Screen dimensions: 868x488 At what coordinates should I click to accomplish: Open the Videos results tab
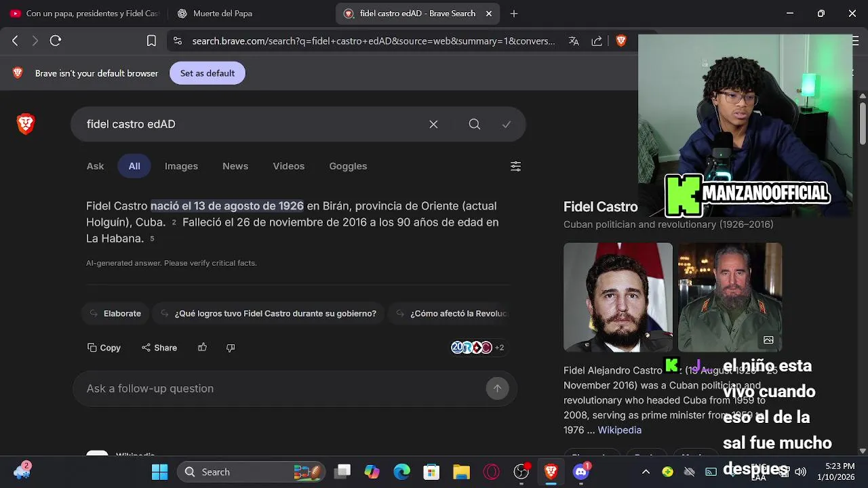click(x=288, y=166)
